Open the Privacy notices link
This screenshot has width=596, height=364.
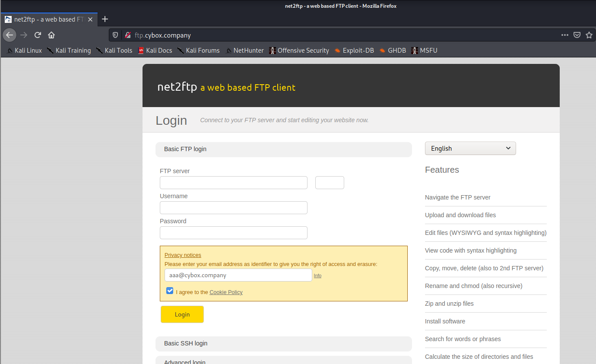(x=183, y=255)
